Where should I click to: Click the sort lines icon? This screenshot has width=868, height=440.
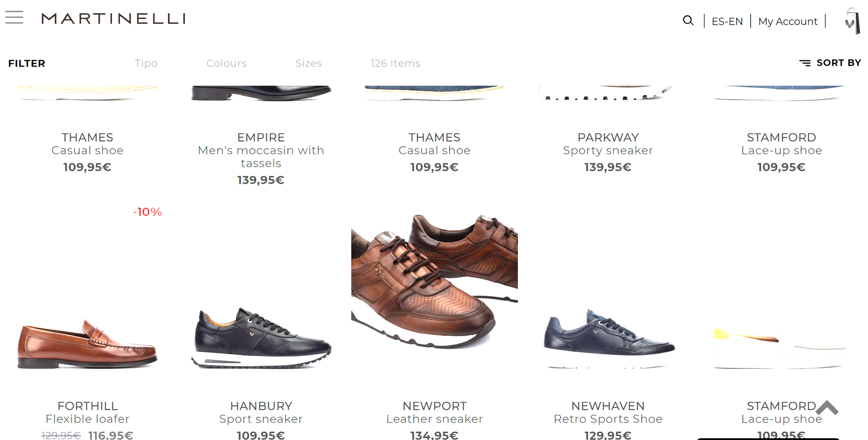pyautogui.click(x=805, y=63)
